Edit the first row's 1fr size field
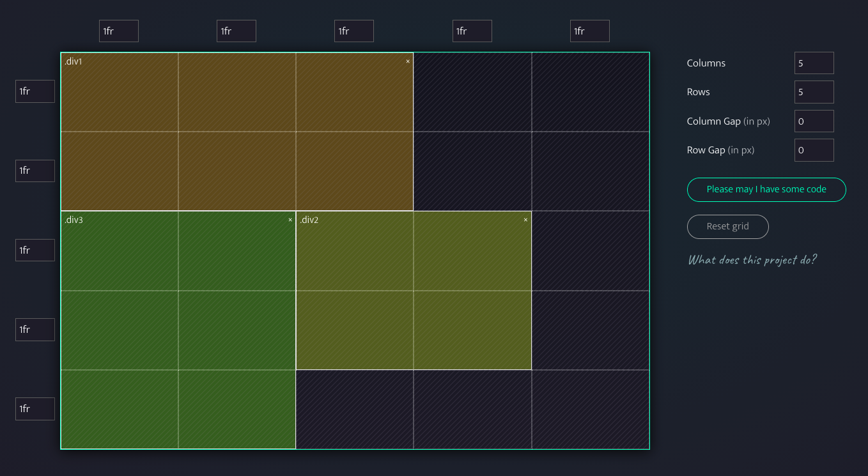The width and height of the screenshot is (868, 476). pos(35,91)
